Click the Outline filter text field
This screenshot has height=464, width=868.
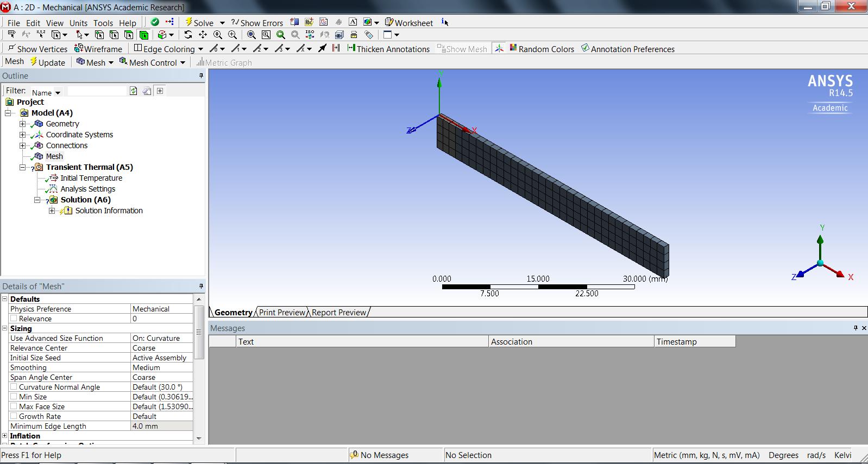click(97, 91)
